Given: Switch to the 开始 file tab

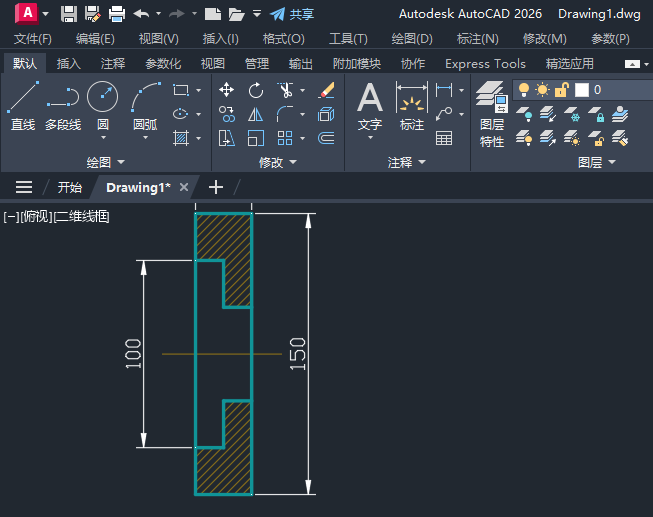Looking at the screenshot, I should (x=69, y=187).
